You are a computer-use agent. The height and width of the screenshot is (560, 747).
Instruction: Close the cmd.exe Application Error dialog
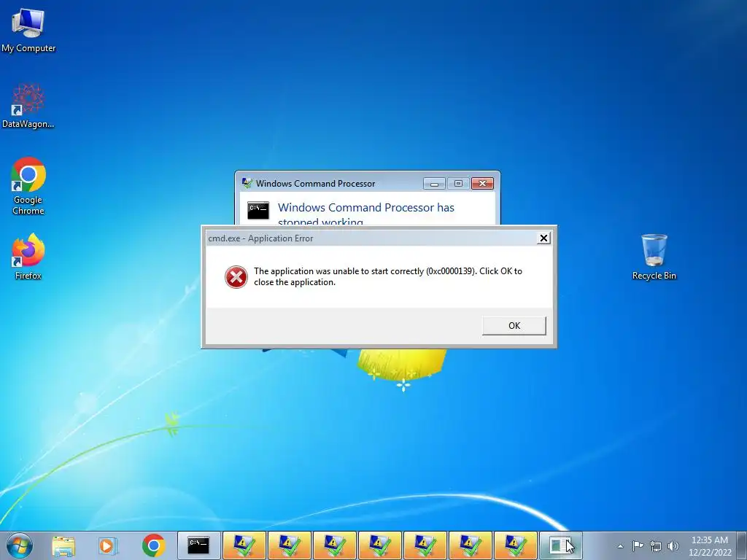pos(543,238)
